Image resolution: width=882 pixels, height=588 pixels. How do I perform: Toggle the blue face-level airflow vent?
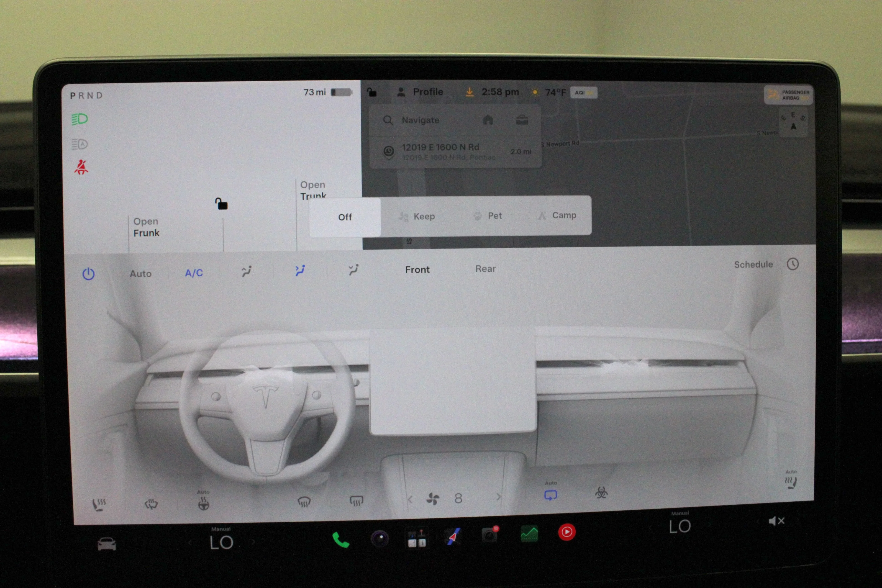click(300, 271)
